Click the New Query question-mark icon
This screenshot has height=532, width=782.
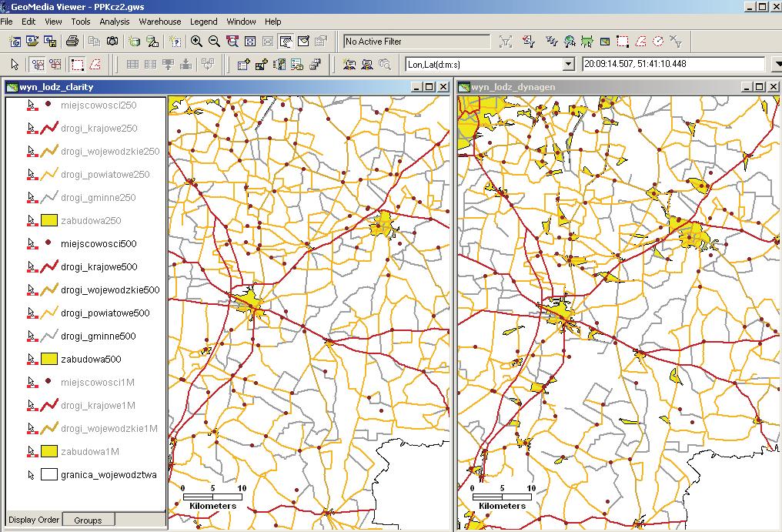175,41
